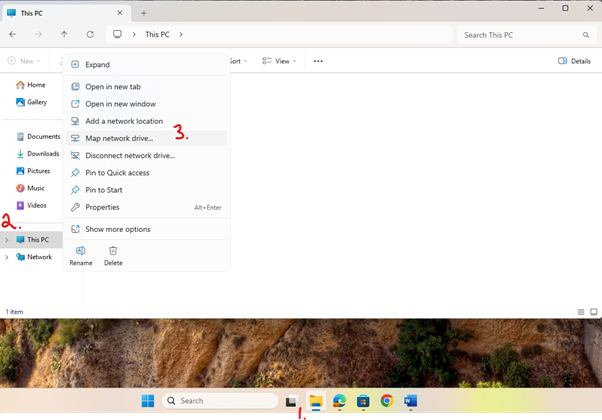This screenshot has width=602, height=420.
Task: Close the This PC tab
Action: pyautogui.click(x=120, y=13)
